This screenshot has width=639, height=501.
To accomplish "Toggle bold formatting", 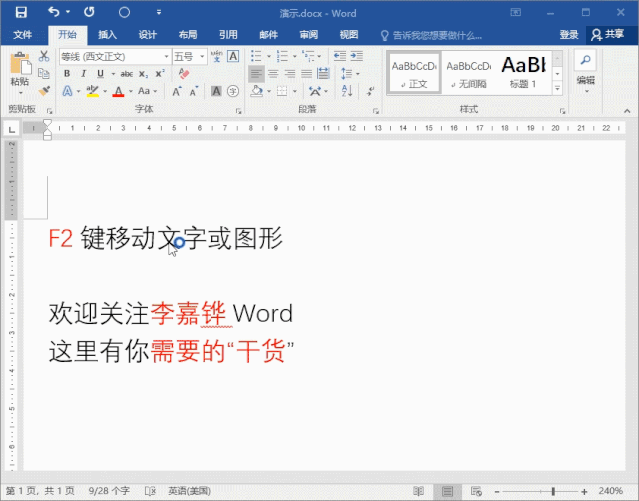I will pos(67,74).
